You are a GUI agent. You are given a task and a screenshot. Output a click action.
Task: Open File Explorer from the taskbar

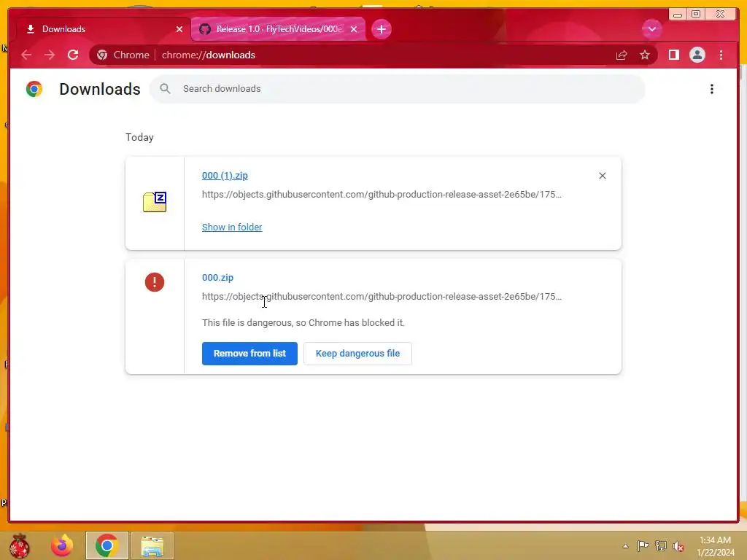coord(152,545)
